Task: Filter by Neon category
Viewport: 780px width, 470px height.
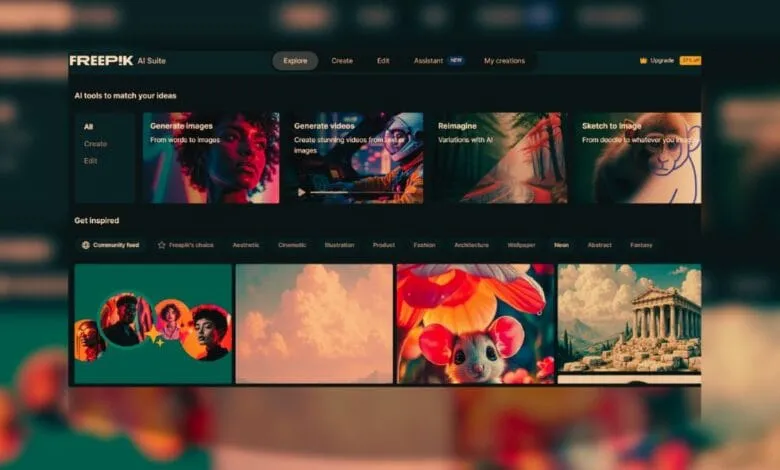Action: click(561, 245)
